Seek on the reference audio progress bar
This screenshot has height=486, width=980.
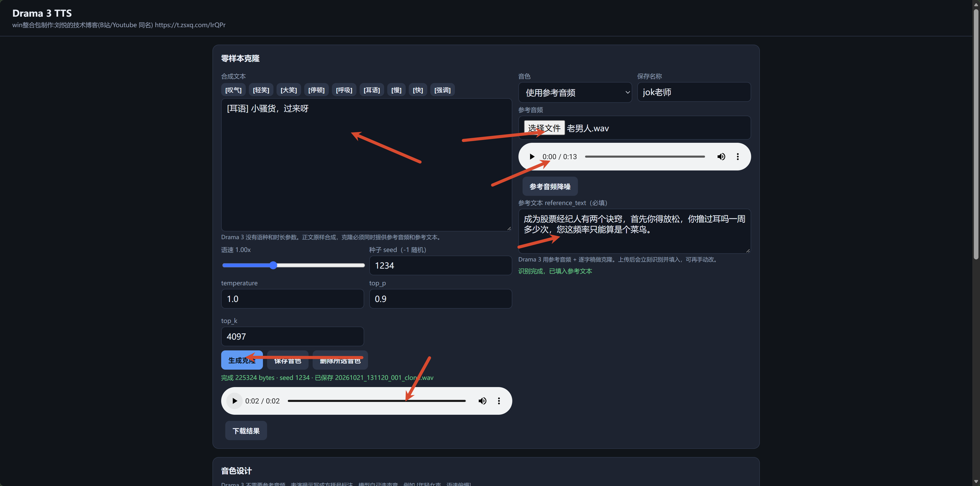pyautogui.click(x=645, y=156)
